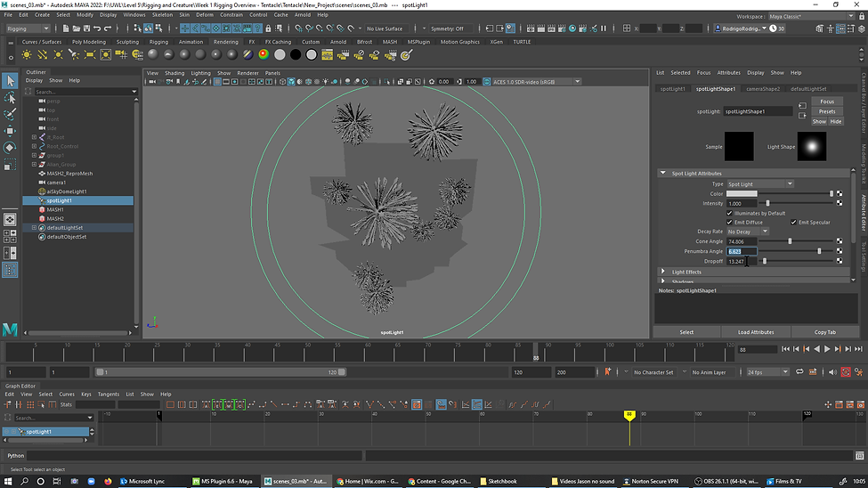Screen dimensions: 868x488
Task: Create a Spot Light from shelf
Action: pos(74,55)
